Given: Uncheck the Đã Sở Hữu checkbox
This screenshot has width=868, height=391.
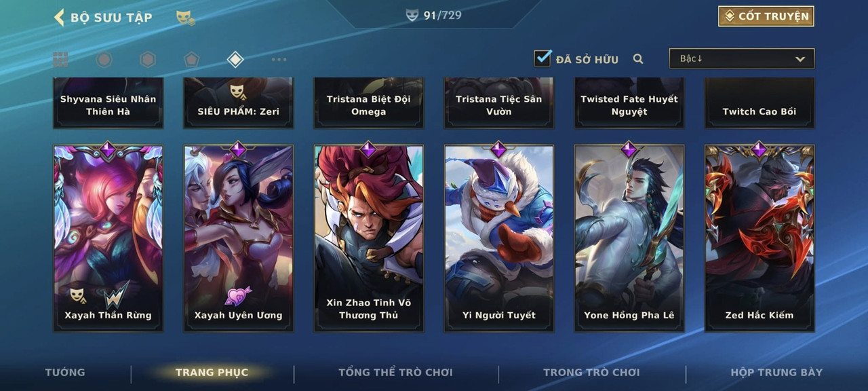Looking at the screenshot, I should tap(542, 58).
